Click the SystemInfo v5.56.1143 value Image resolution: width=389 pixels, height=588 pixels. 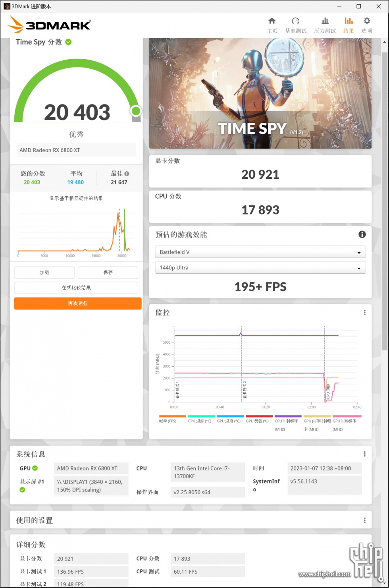pos(325,485)
